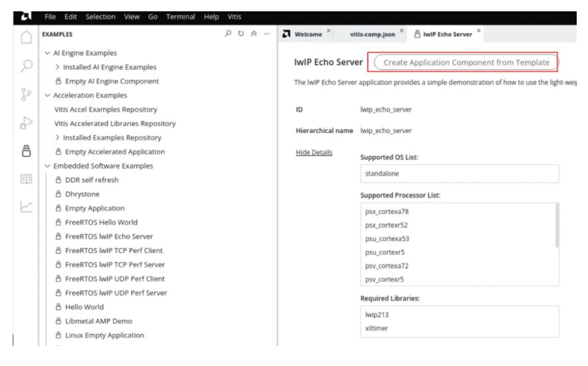588x366 pixels.
Task: Open the Help menu
Action: point(211,17)
